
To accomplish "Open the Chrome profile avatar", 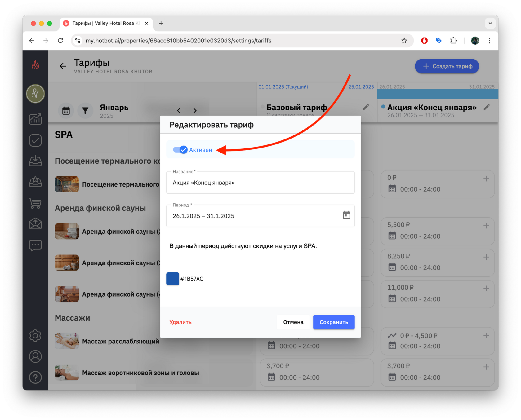I will pyautogui.click(x=475, y=41).
